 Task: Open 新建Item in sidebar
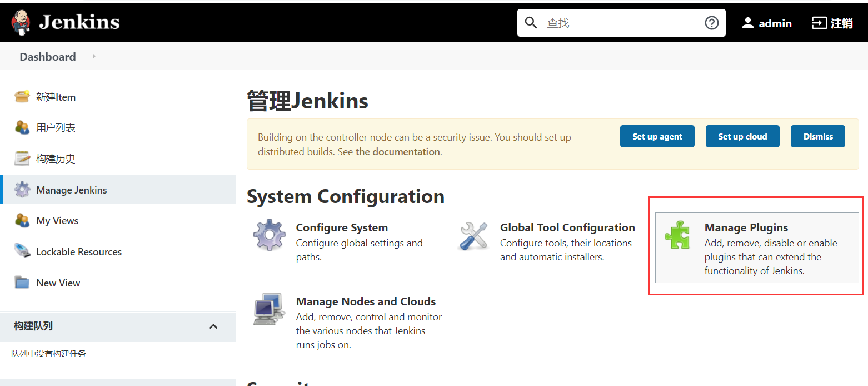pyautogui.click(x=56, y=97)
